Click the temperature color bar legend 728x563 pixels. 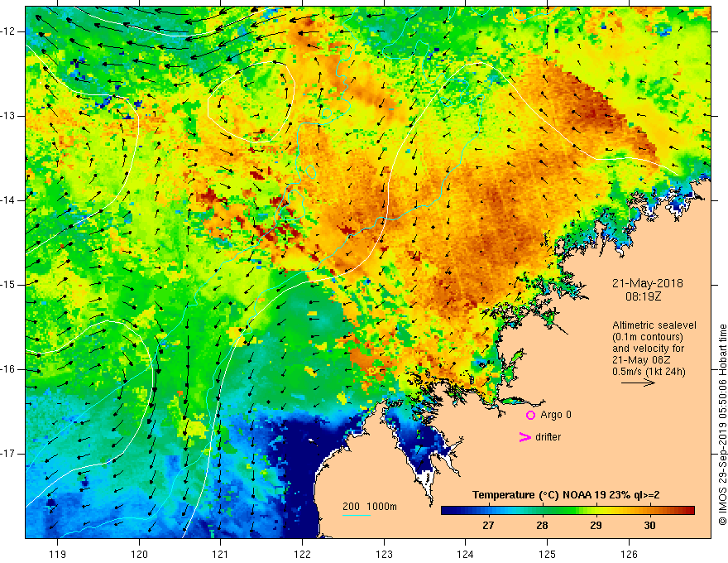(x=568, y=511)
